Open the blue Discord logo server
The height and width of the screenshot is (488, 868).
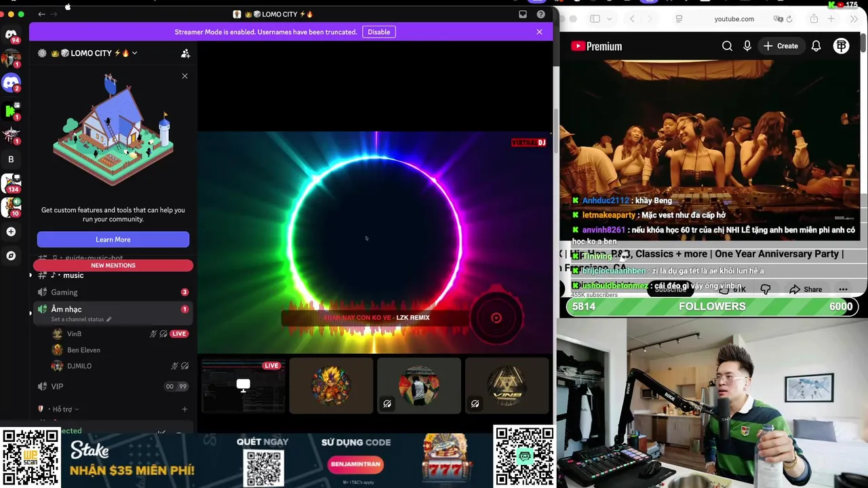click(11, 83)
